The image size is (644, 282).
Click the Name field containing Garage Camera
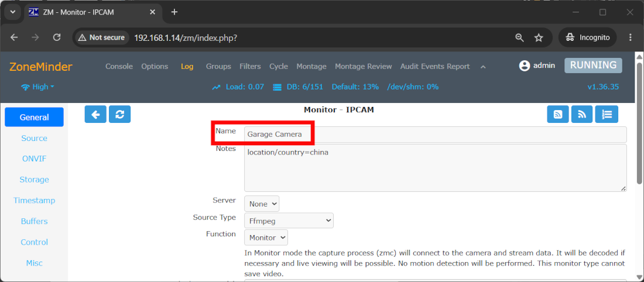pos(436,134)
